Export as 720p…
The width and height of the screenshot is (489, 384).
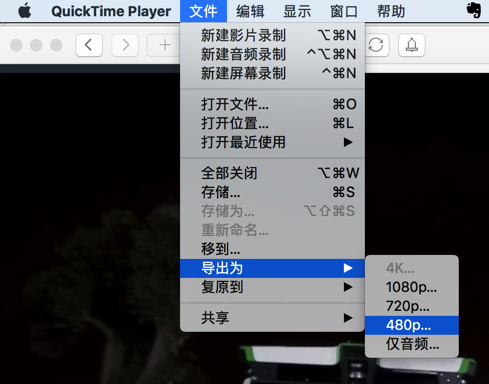point(412,306)
